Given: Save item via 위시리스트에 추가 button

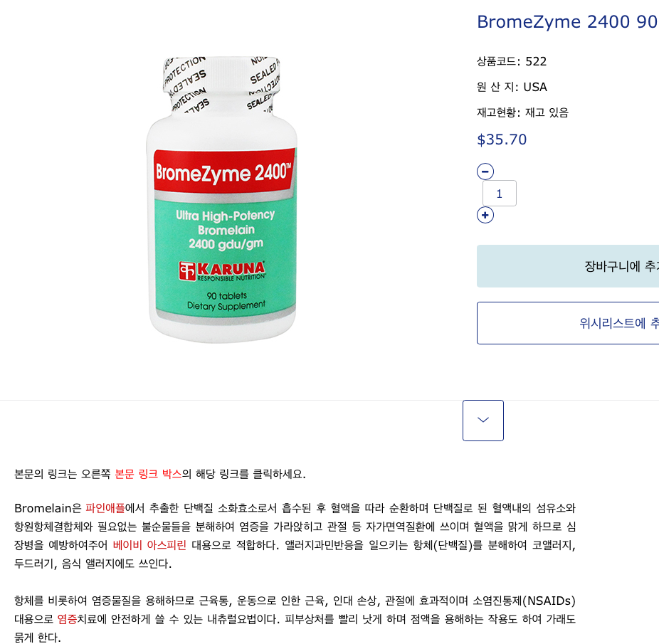Looking at the screenshot, I should tap(568, 323).
